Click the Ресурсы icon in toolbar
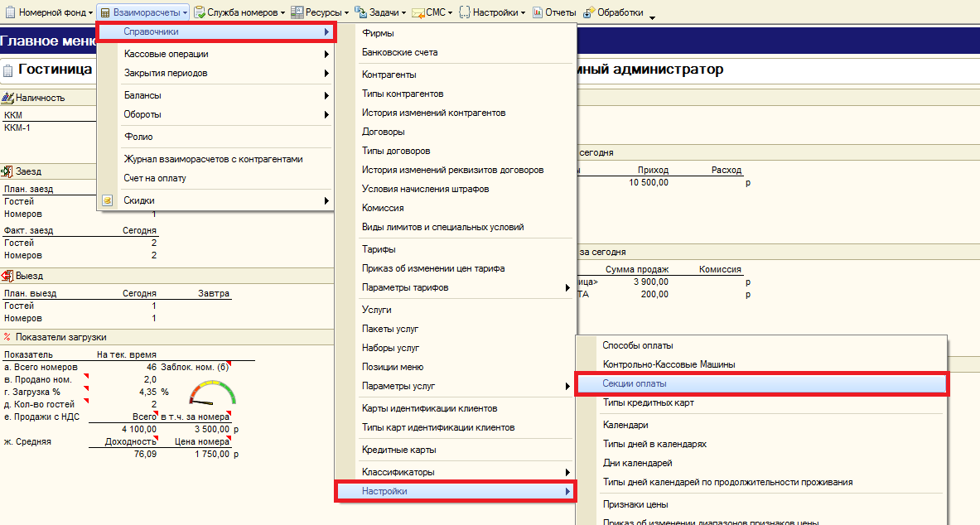Viewport: 980px width, 525px height. (297, 12)
